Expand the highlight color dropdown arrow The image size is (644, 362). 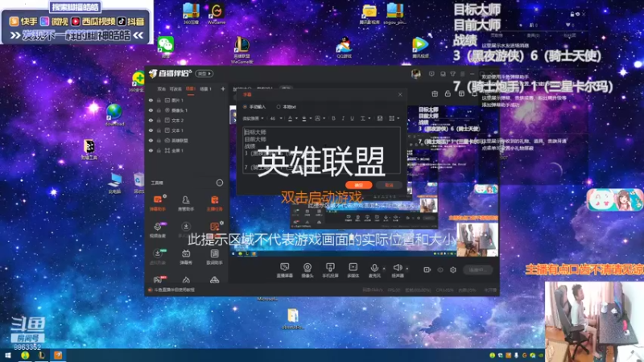[310, 118]
